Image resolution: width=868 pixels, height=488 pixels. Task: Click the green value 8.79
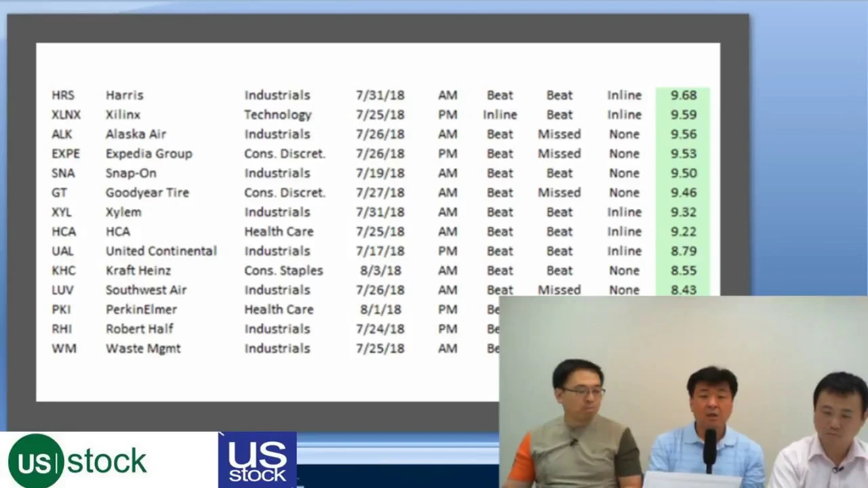click(684, 251)
